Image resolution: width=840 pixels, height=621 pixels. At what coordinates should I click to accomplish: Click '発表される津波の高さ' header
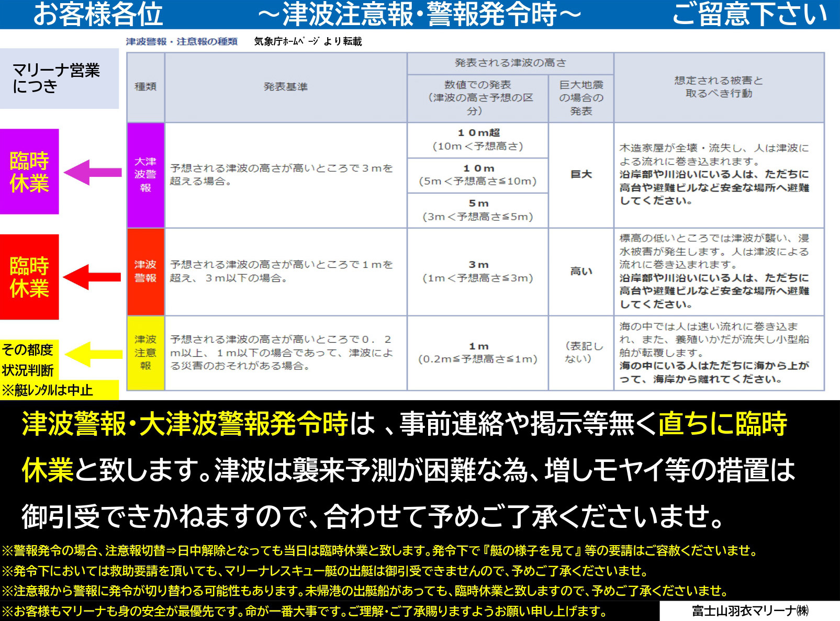pyautogui.click(x=510, y=63)
